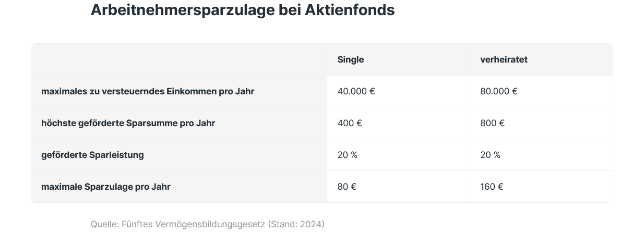Click the maximales zu versteuerndes Einkommen row label
Image resolution: width=644 pixels, height=245 pixels.
[x=148, y=91]
